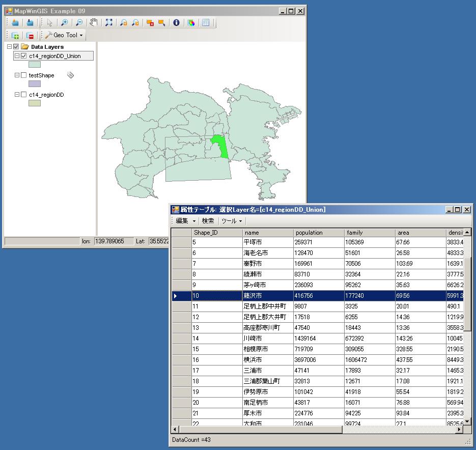
Task: Click the zoom to full extents icon
Action: (109, 23)
